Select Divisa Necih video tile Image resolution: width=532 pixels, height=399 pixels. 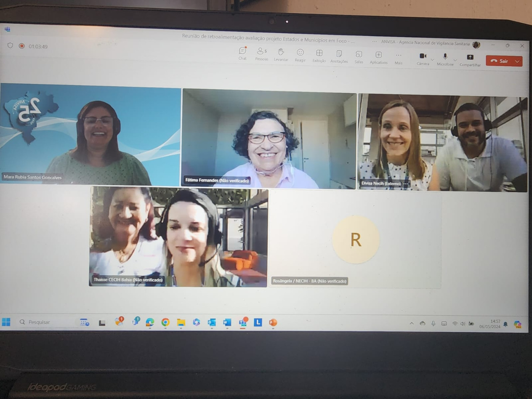tap(443, 143)
